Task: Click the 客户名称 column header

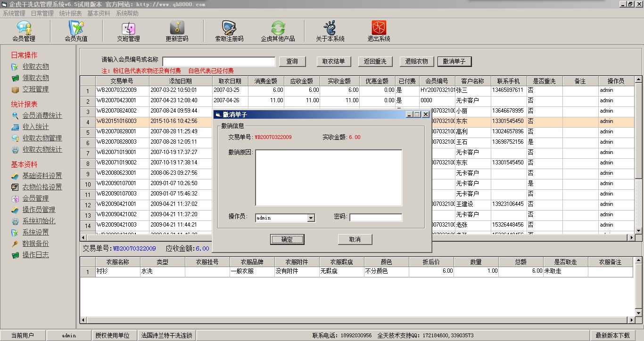Action: pyautogui.click(x=473, y=81)
